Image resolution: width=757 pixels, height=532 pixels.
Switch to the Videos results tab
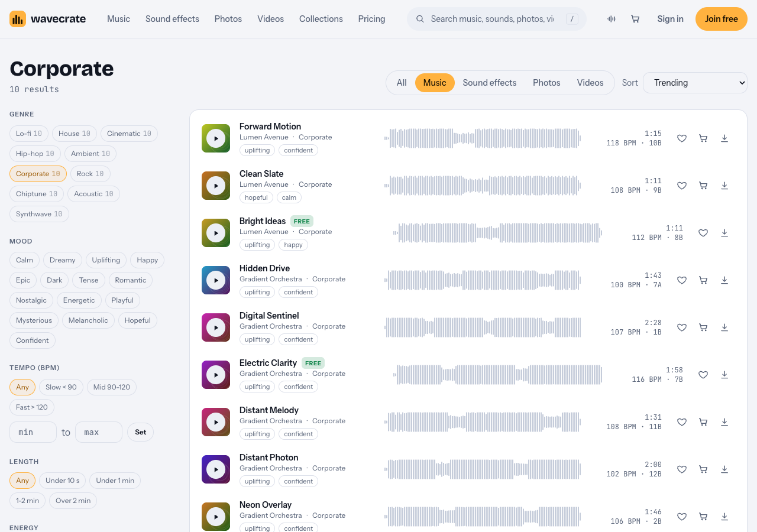coord(590,83)
